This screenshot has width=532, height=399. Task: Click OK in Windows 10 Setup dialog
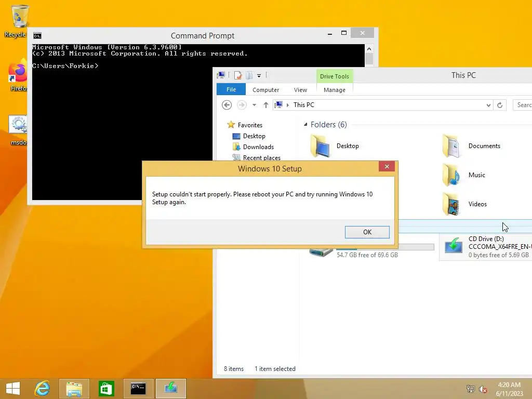pyautogui.click(x=367, y=232)
